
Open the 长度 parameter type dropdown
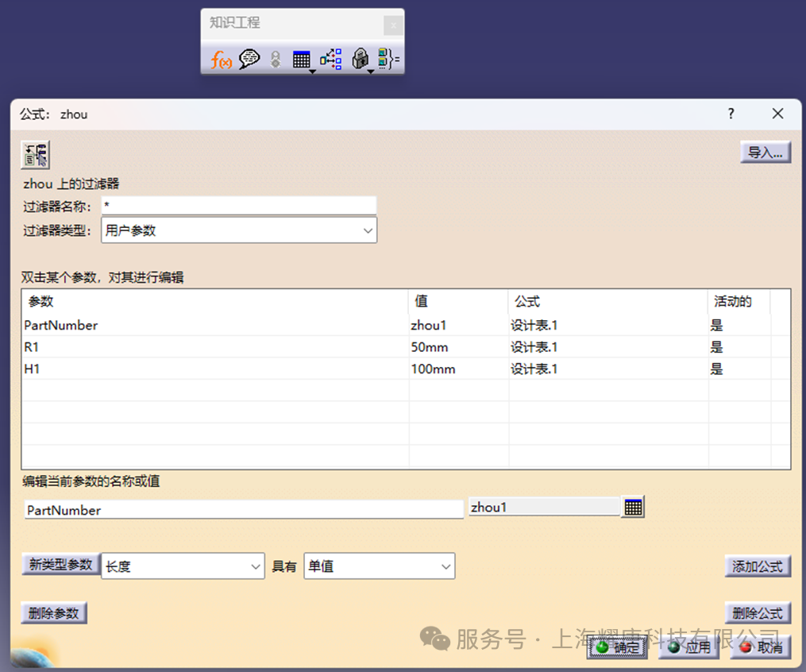[183, 566]
